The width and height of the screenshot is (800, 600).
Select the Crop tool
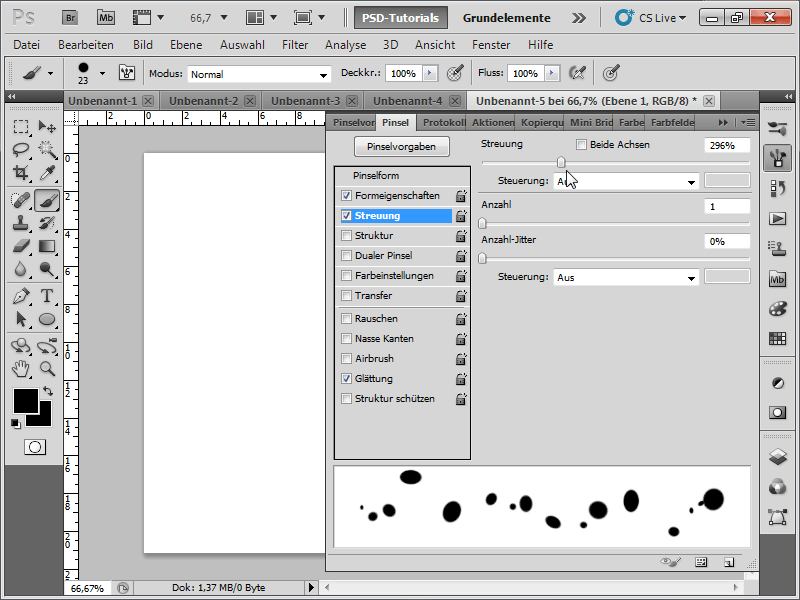tap(21, 172)
